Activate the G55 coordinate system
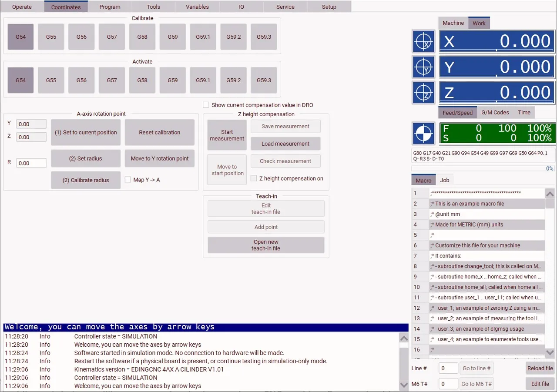 pyautogui.click(x=50, y=80)
